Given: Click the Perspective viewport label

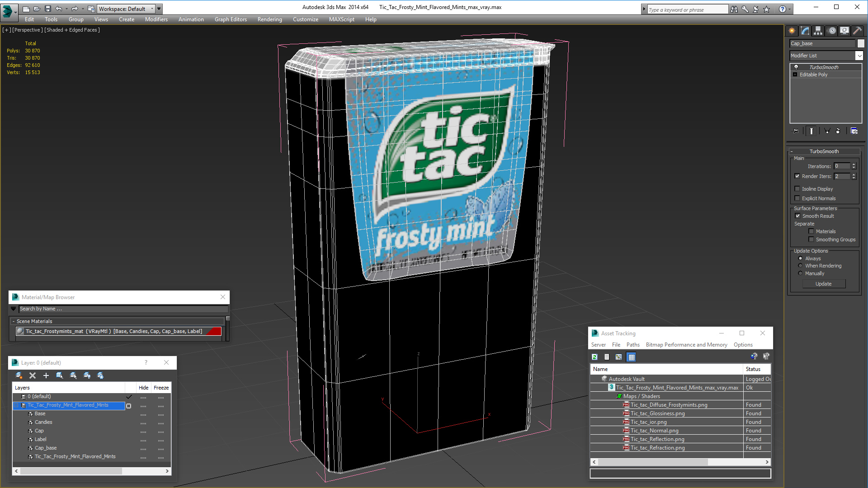Looking at the screenshot, I should point(28,30).
